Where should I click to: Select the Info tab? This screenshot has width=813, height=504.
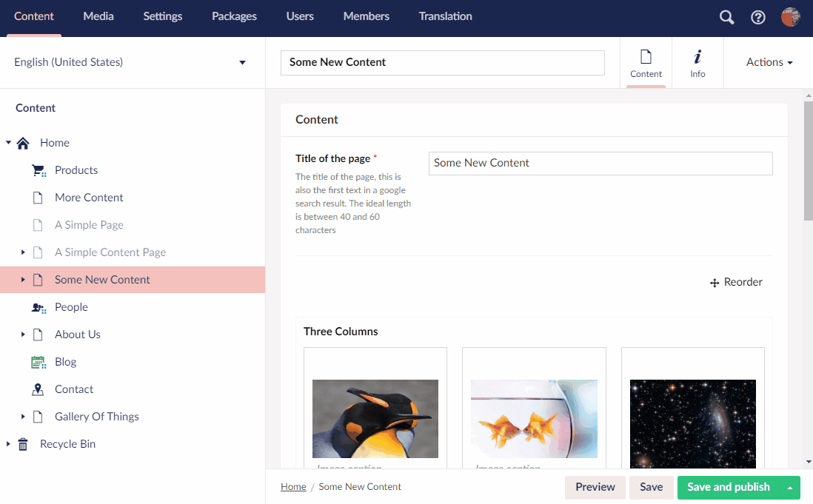698,63
